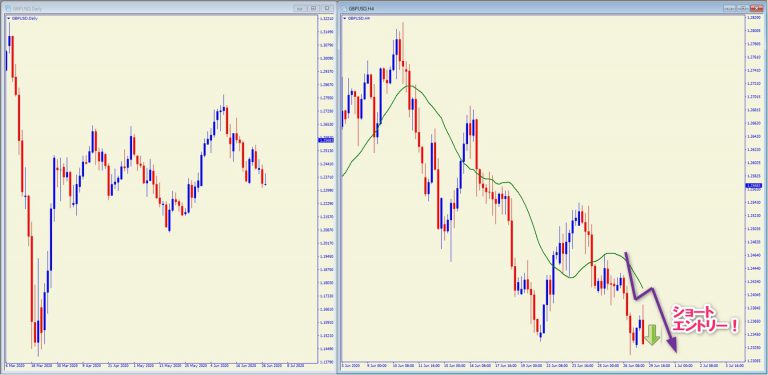
Task: Click the GBPUSD Daily window title icon
Action: 8,9
